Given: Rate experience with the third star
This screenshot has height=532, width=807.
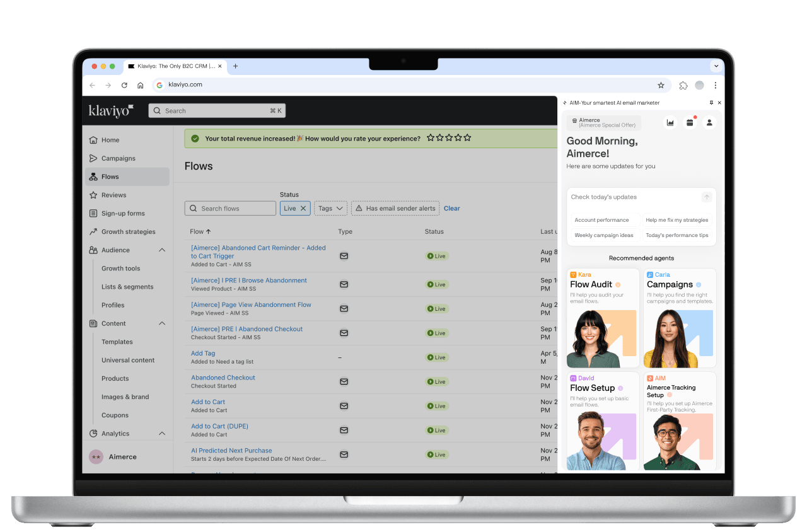Looking at the screenshot, I should tap(449, 137).
